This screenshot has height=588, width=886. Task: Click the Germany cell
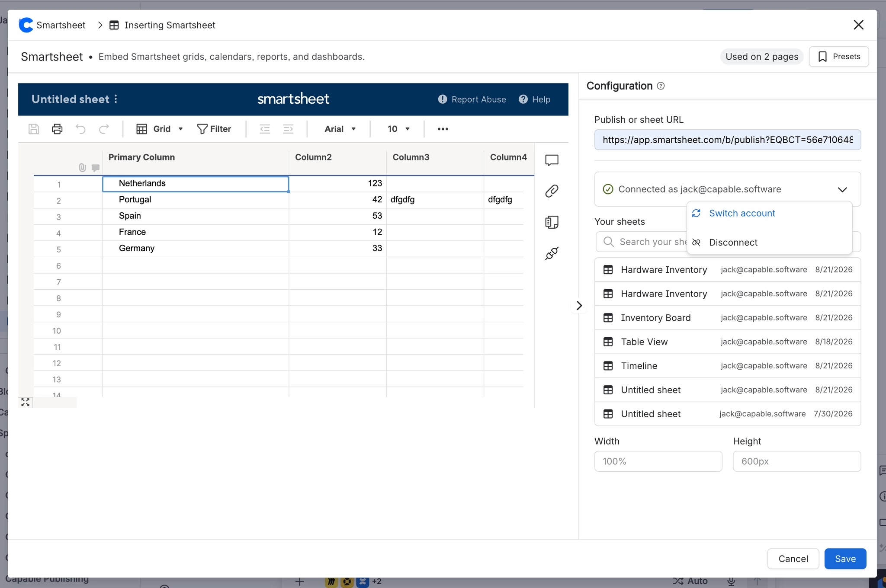196,249
